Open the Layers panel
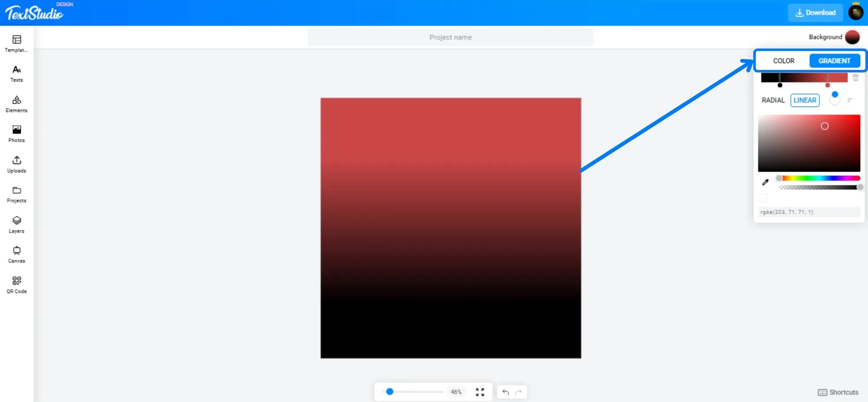This screenshot has height=402, width=868. pos(16,225)
